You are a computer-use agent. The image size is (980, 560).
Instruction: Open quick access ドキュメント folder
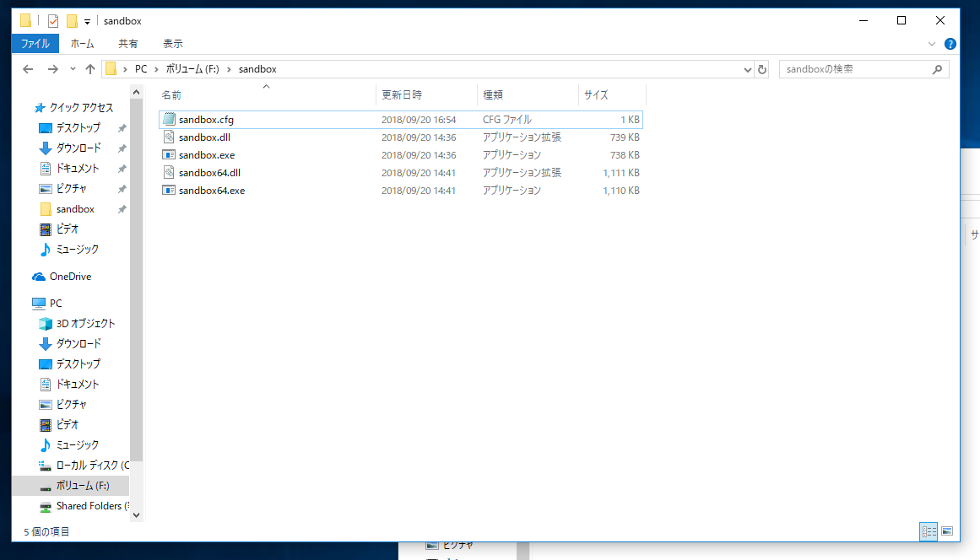click(x=78, y=169)
